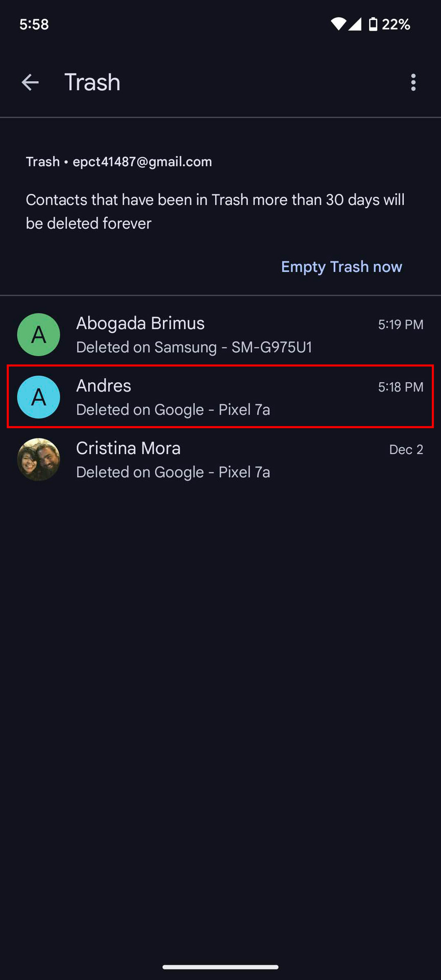Open the three-dot more options menu
The image size is (441, 980).
[x=413, y=82]
